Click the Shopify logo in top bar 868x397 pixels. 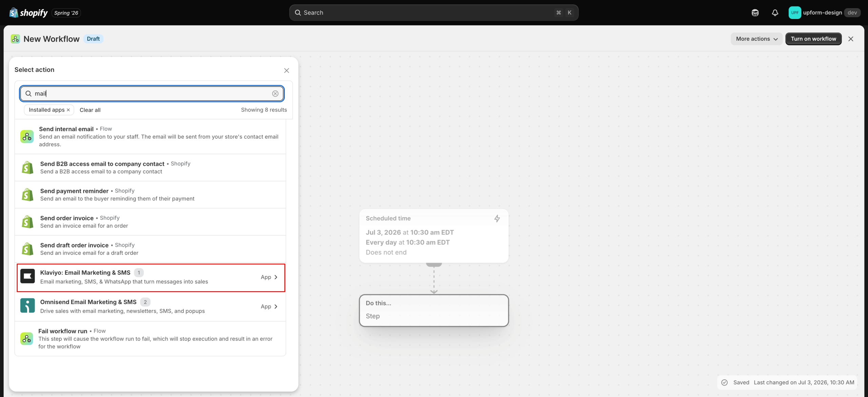(28, 13)
